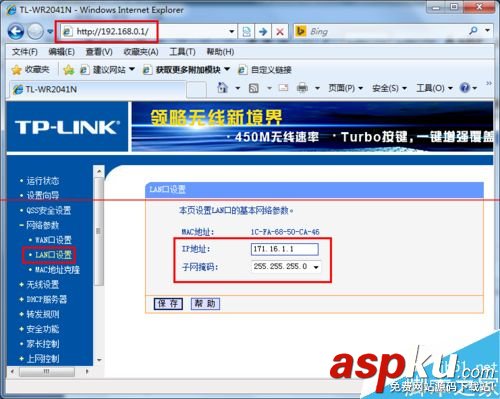
Task: Open the 工具(O) command bar menu
Action: coord(434,88)
